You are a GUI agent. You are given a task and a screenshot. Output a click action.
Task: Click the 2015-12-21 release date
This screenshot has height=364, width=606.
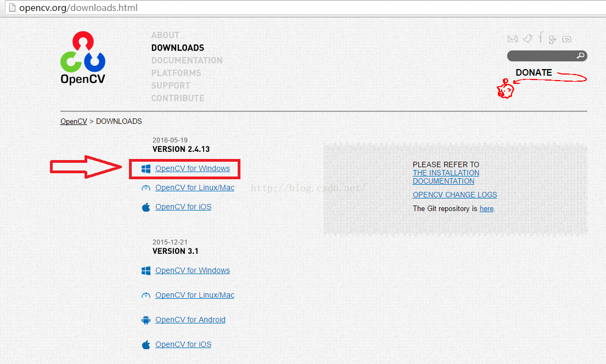(170, 242)
